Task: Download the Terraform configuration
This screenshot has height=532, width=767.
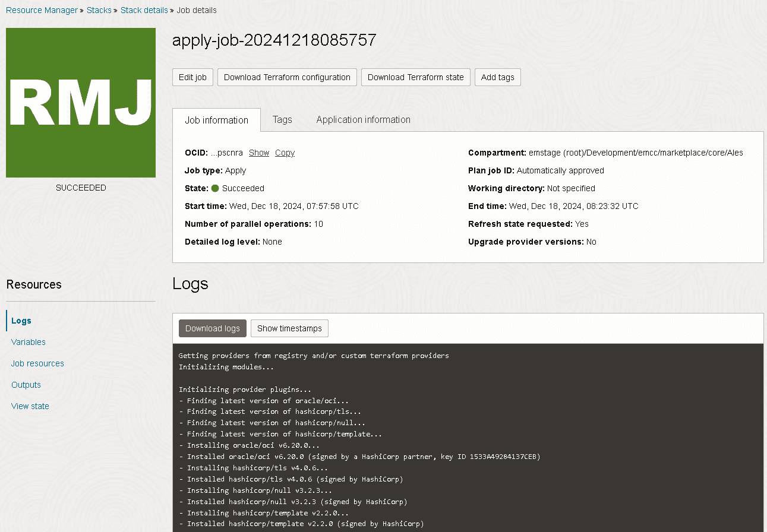Action: pos(287,77)
